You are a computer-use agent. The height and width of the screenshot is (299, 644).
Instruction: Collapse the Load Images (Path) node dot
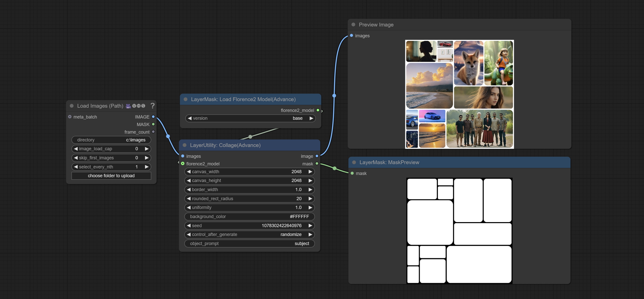pos(72,106)
